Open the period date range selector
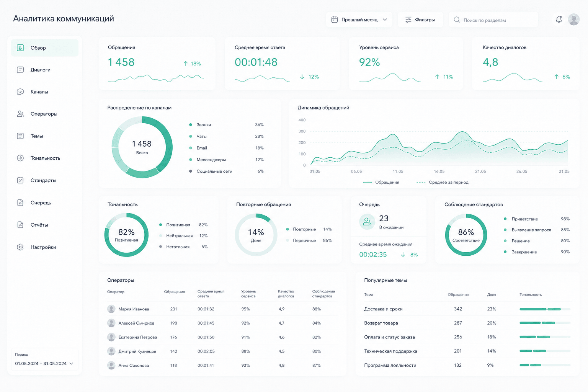This screenshot has width=588, height=392. (44, 364)
